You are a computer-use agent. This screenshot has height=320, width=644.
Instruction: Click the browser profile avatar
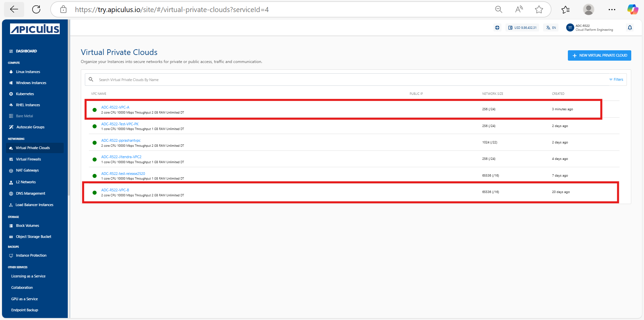click(x=588, y=9)
